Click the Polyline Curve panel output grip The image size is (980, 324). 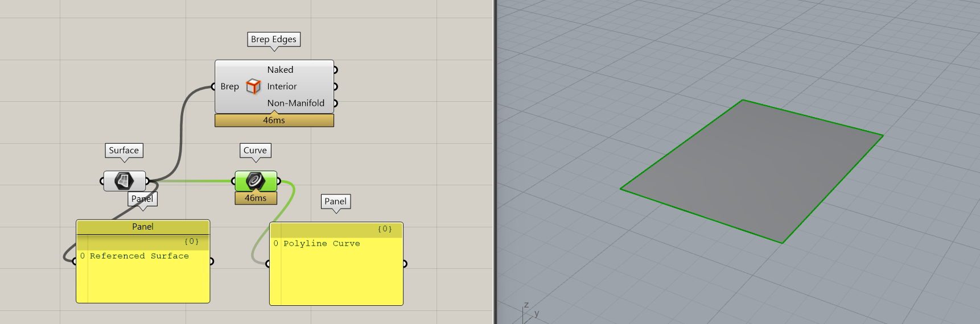[x=405, y=264]
